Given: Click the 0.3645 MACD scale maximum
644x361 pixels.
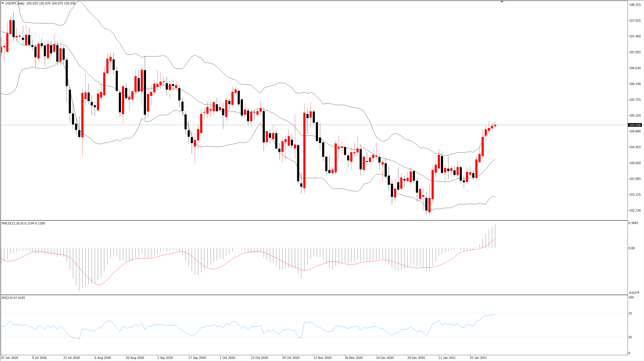Looking at the screenshot, I should [633, 223].
